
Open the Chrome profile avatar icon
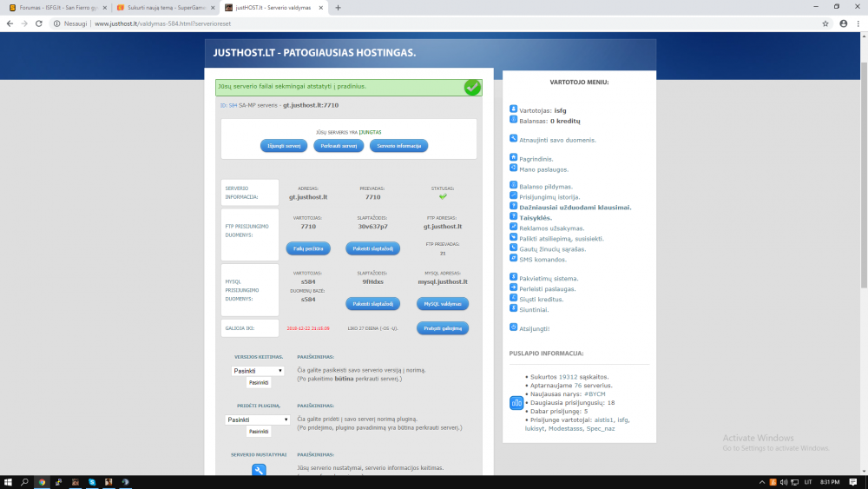[x=843, y=23]
